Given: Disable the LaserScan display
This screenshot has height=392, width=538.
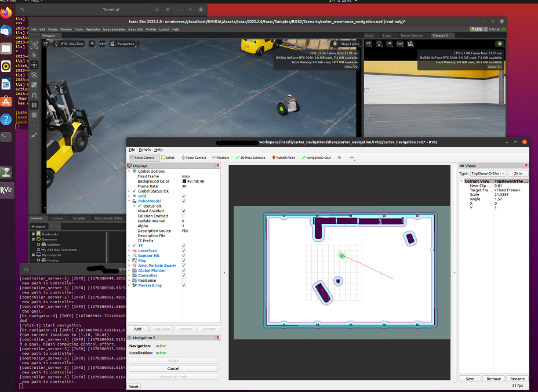Looking at the screenshot, I should (x=184, y=251).
